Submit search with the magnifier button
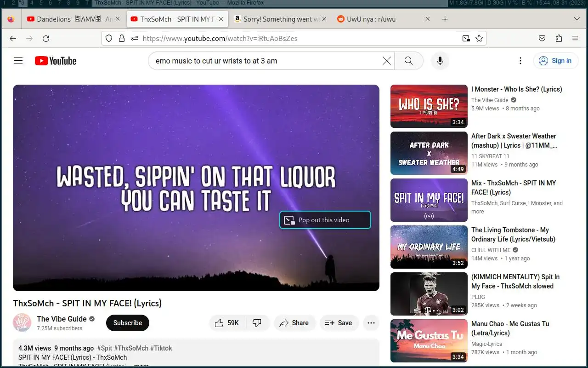The image size is (588, 368). 408,61
